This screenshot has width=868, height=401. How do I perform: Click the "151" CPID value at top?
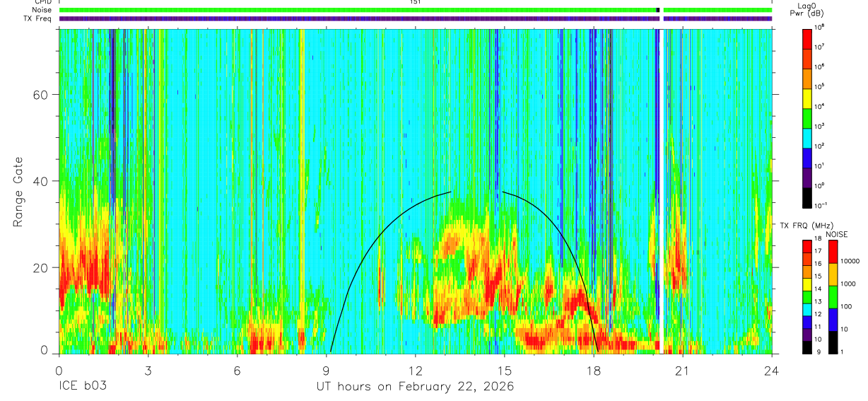click(416, 2)
